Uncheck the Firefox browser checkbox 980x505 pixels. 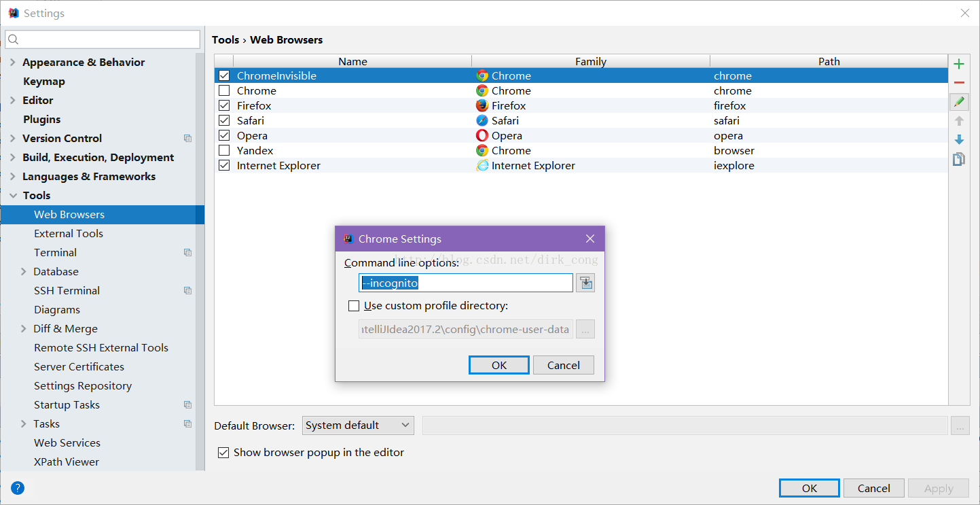[x=224, y=105]
